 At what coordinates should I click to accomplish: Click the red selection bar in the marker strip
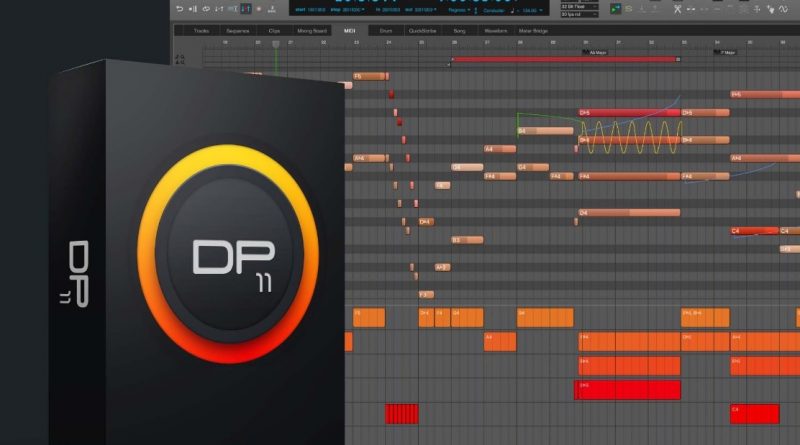[564, 60]
